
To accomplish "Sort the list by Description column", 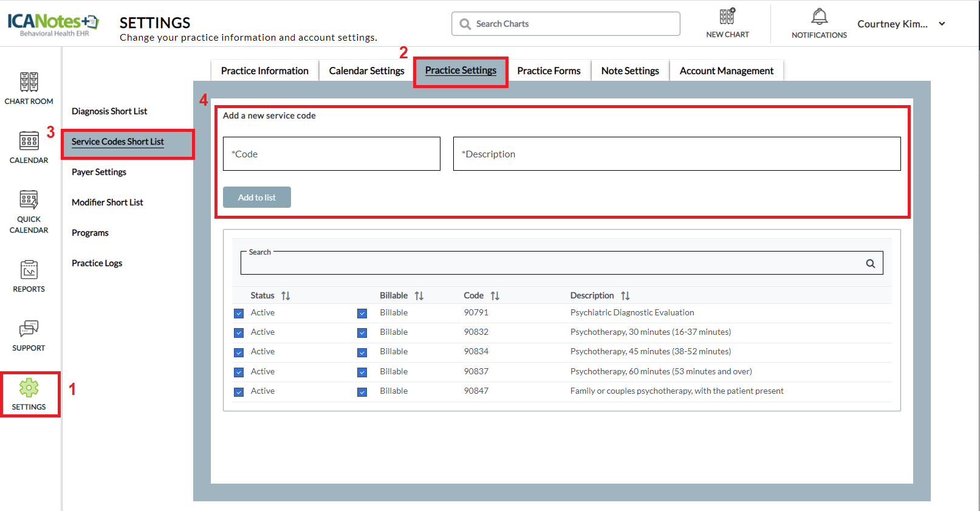I will (x=625, y=296).
